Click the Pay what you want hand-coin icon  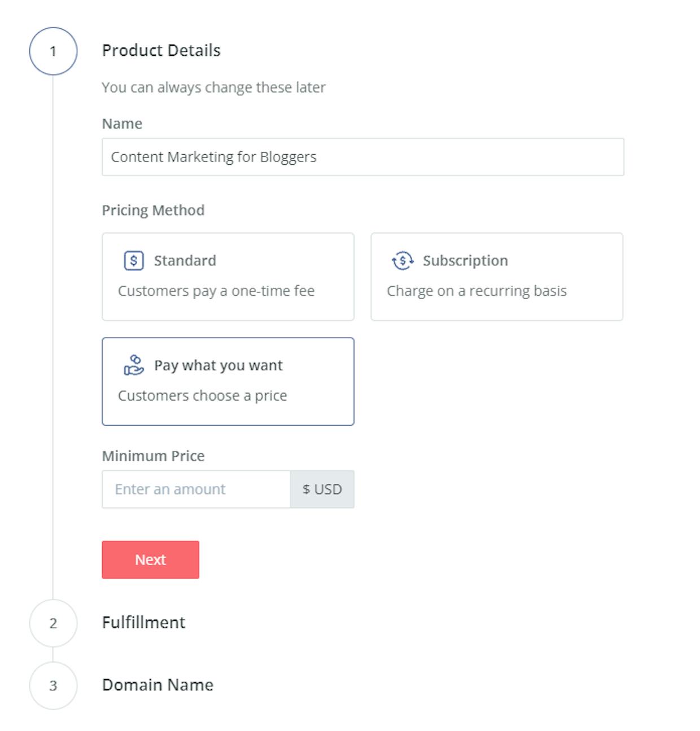pyautogui.click(x=134, y=365)
